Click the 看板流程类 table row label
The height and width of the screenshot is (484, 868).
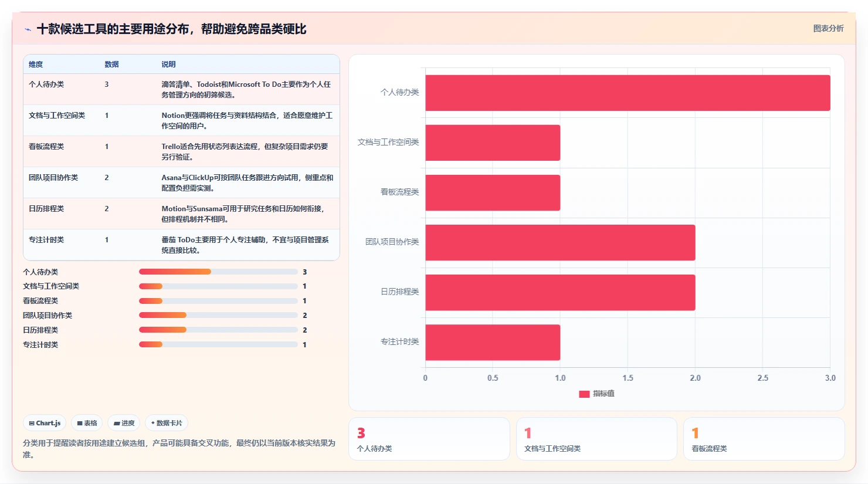coord(46,147)
